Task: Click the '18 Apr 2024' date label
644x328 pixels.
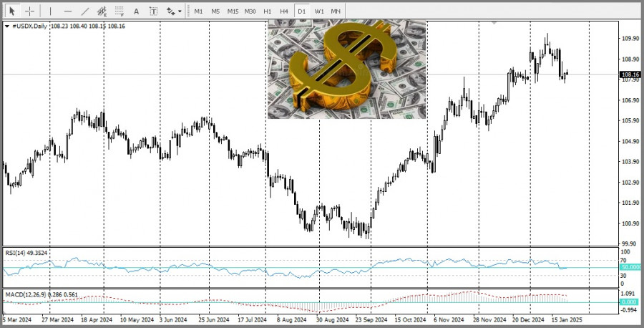Action: point(96,320)
